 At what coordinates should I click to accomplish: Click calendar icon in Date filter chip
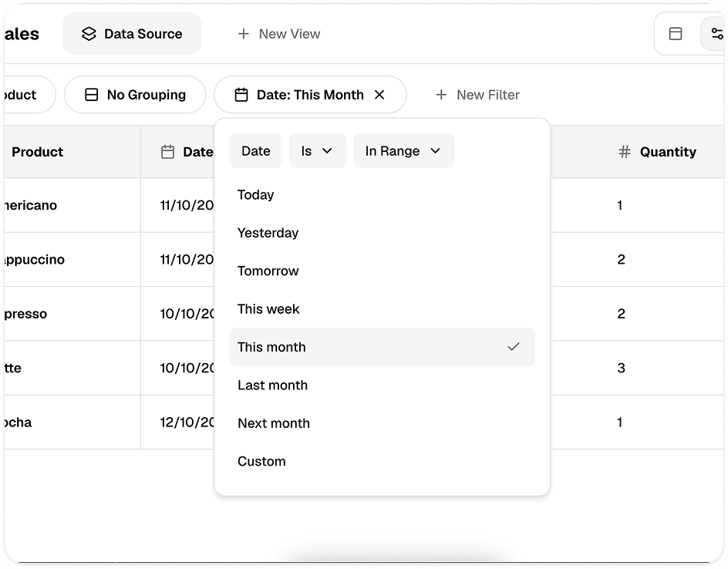pyautogui.click(x=241, y=95)
